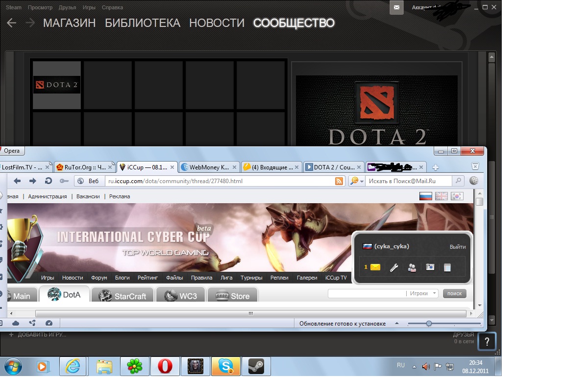Click the Веб site badge in address bar
Image resolution: width=588 pixels, height=378 pixels.
tap(89, 181)
